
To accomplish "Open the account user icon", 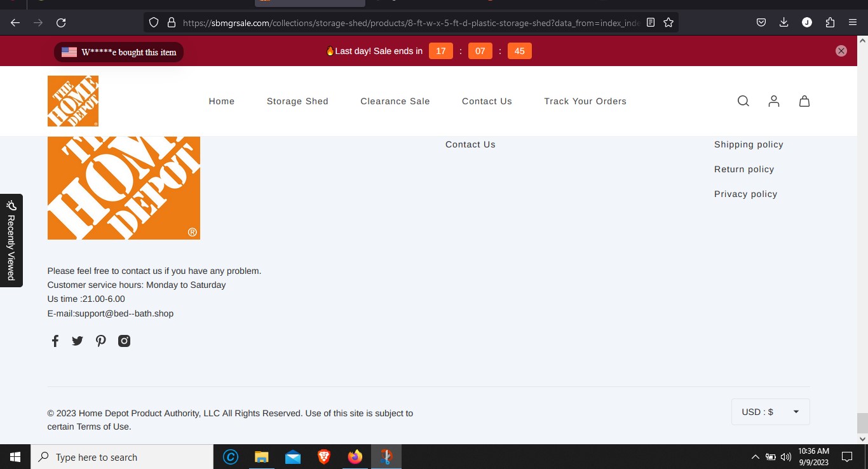I will 774,101.
